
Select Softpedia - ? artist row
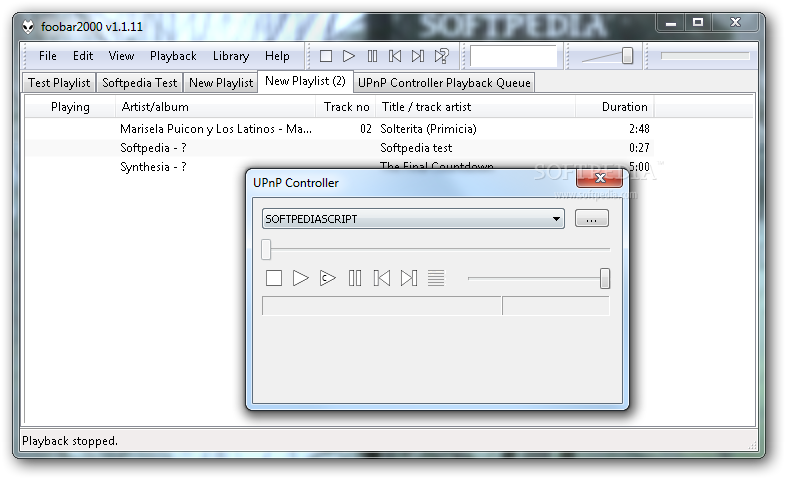pos(153,148)
